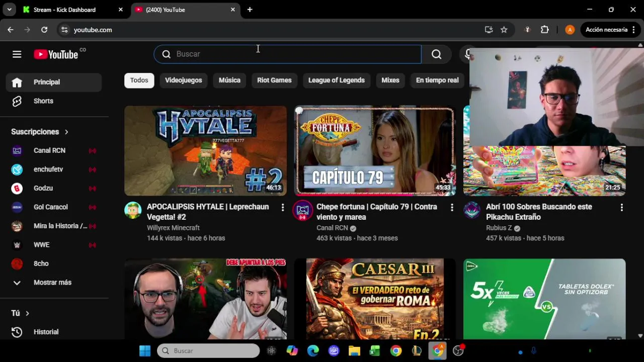Screen dimensions: 644x362
Task: Open the APOCALIPSIS HYTALE video title
Action: coord(208,212)
